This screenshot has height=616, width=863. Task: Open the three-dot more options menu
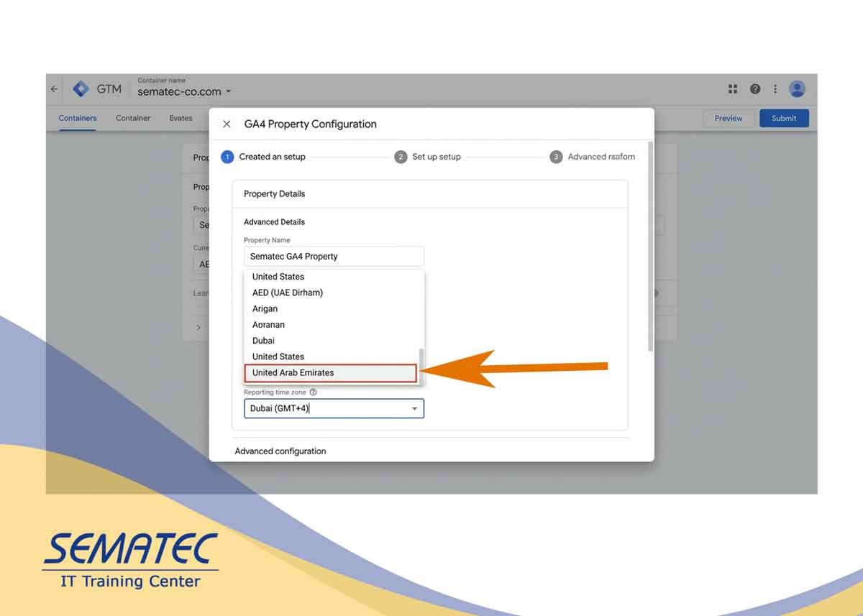(775, 89)
